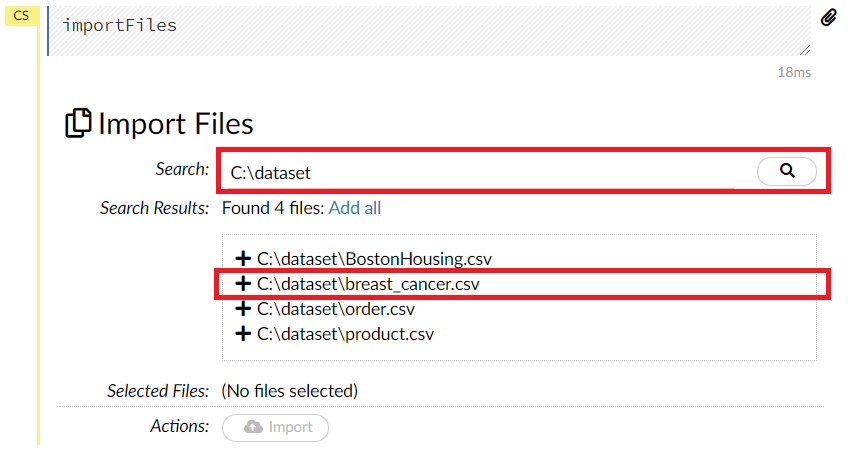Pick the C:\dataset\order.csv file entry

[x=335, y=309]
